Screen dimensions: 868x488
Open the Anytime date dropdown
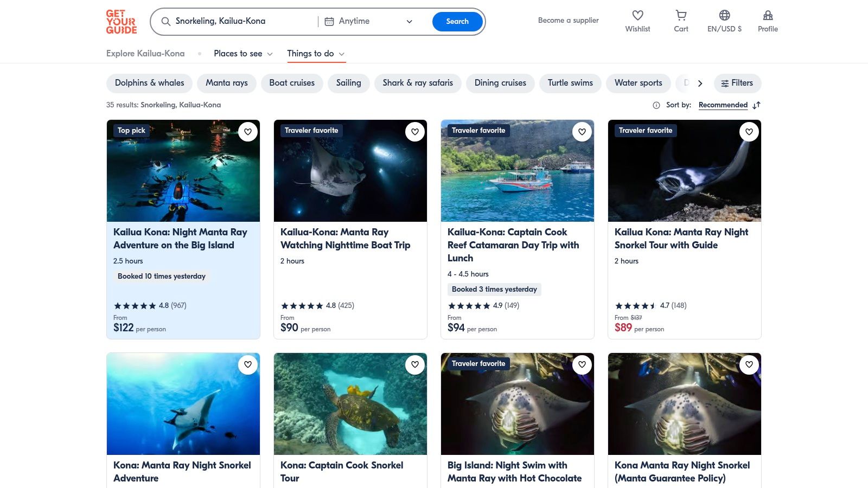click(x=369, y=22)
